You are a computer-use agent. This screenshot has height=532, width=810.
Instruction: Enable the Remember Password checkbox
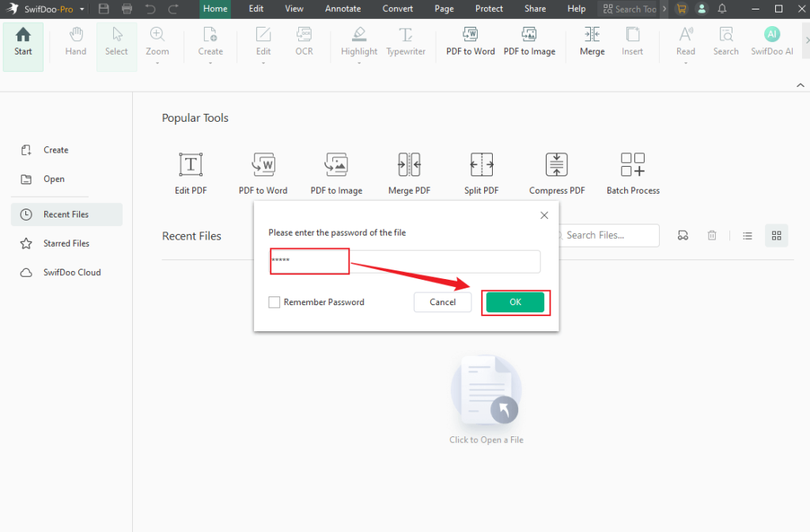coord(274,302)
